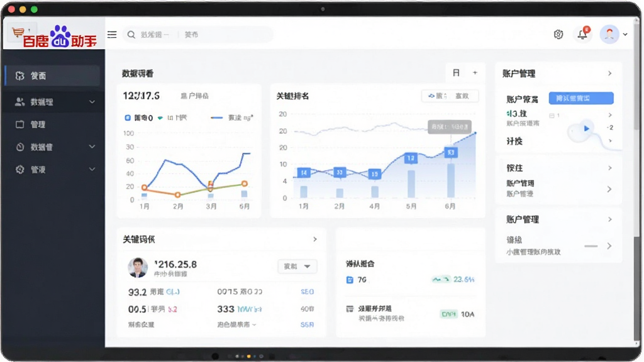Click the blue '15' data label on the ranking chart
The image size is (644, 362).
375,174
